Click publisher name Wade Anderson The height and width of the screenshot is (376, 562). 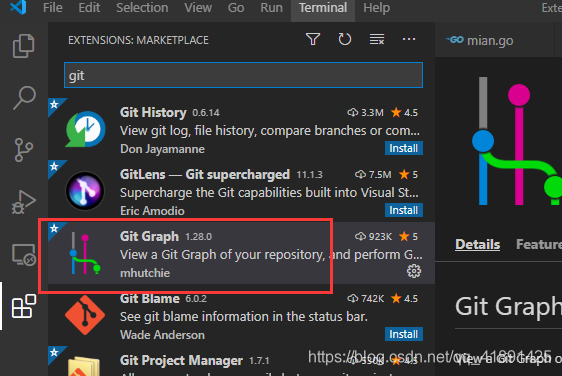pos(162,335)
